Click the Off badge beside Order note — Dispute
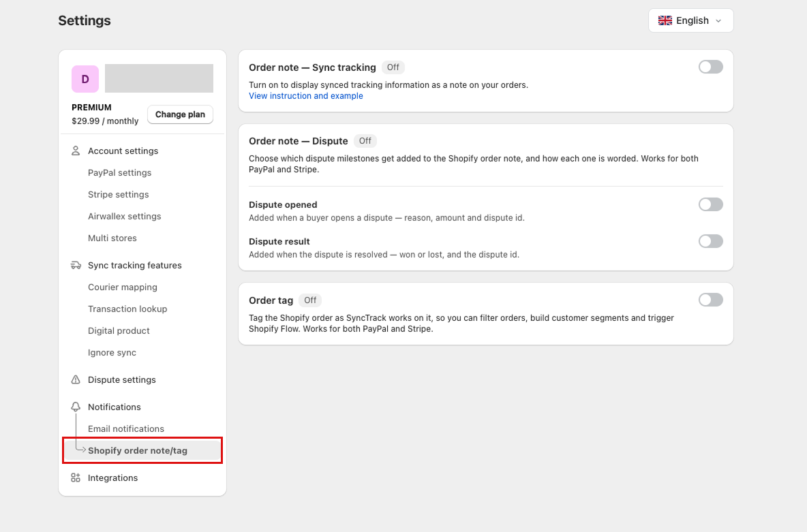This screenshot has width=807, height=532. (365, 141)
